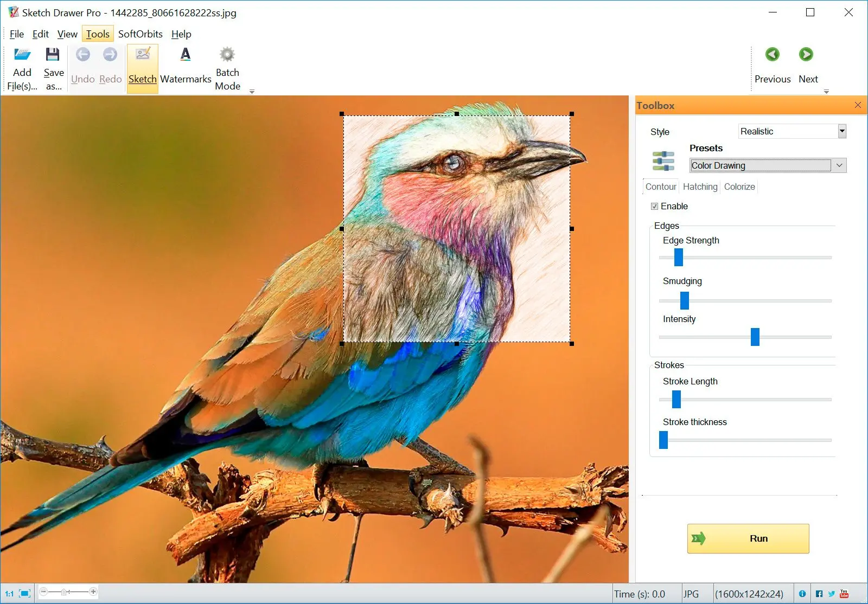Go to the Next image

806,55
